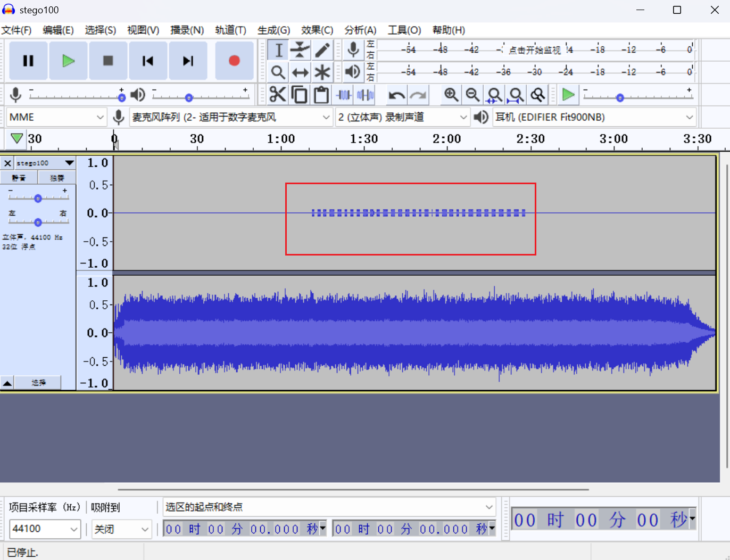Click the Trim audio outside selection icon
730x560 pixels.
point(344,95)
